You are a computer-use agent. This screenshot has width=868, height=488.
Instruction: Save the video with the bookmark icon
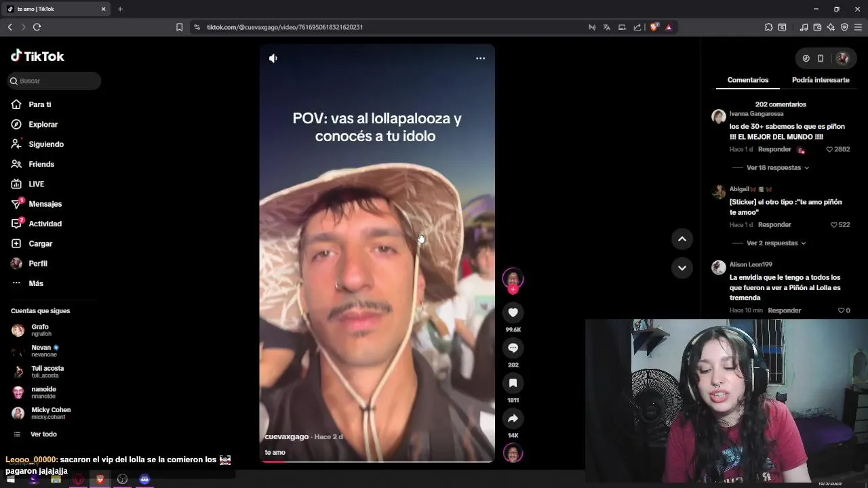click(x=513, y=383)
